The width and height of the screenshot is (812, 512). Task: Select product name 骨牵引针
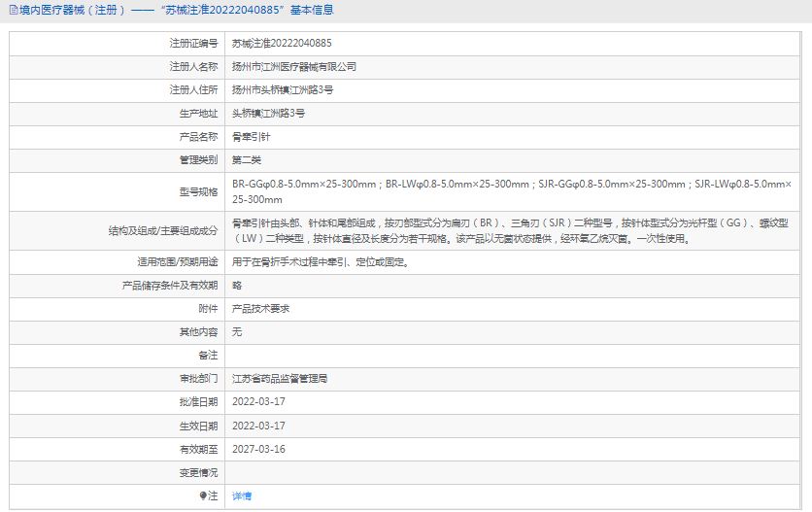[252, 137]
